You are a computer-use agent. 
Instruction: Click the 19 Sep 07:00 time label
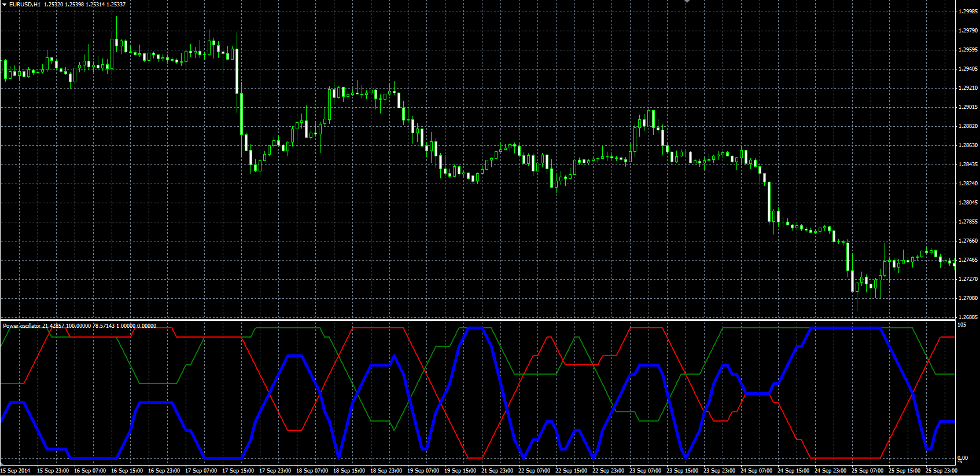(423, 470)
